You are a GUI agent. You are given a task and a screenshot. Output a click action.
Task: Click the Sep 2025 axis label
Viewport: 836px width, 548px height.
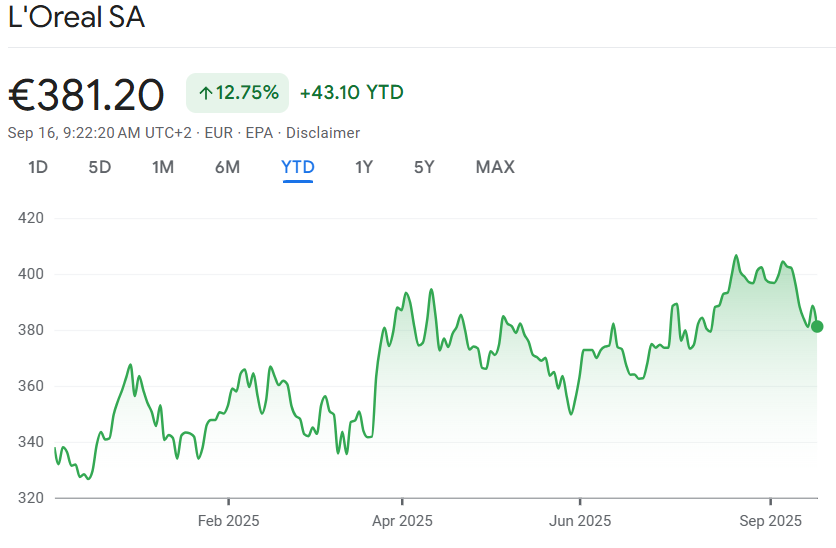point(771,521)
